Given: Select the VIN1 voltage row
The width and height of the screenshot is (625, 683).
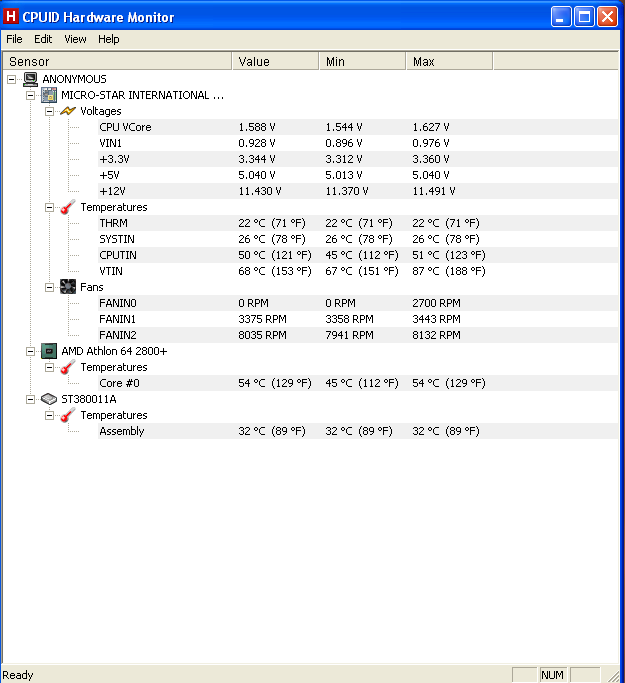Looking at the screenshot, I should [x=358, y=143].
